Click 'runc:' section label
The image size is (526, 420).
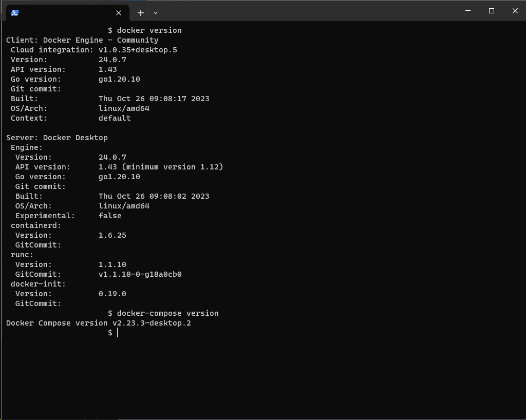22,255
